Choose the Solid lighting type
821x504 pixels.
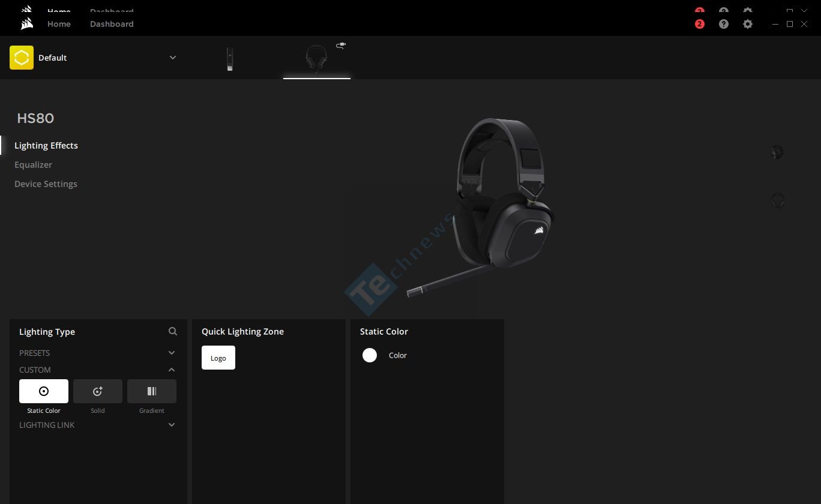98,391
